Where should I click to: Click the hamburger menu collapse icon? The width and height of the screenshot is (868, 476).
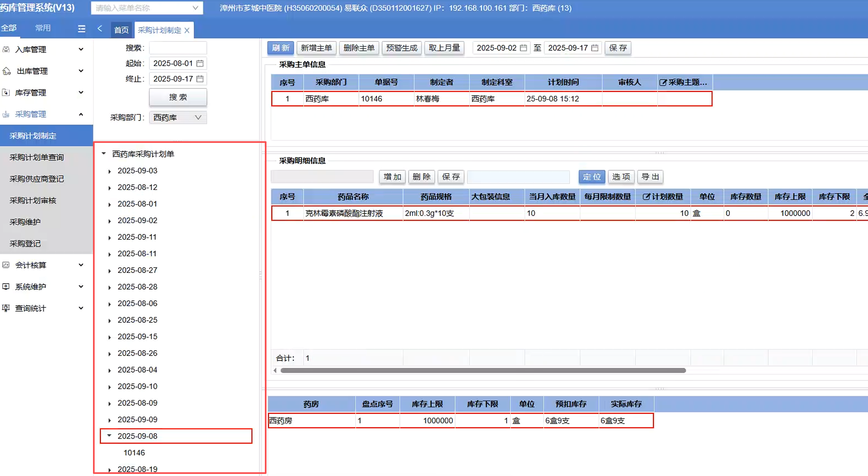coord(81,29)
